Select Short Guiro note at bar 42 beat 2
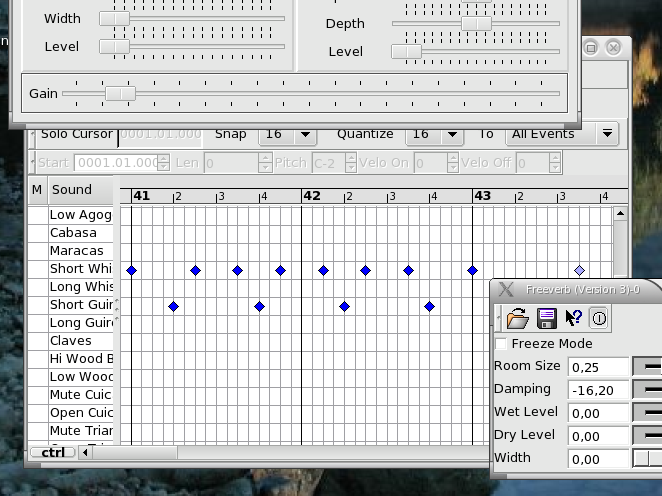This screenshot has height=496, width=662. [345, 306]
